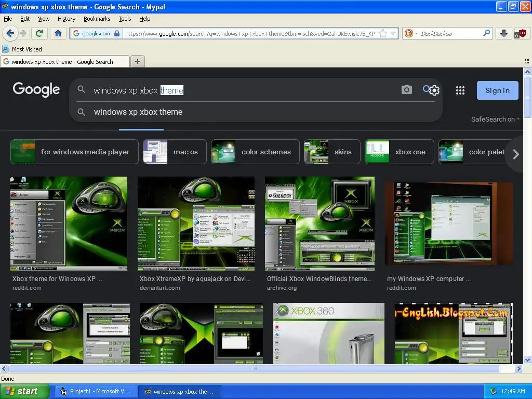Click inside the Google search text field
The image size is (532, 399).
(244, 90)
